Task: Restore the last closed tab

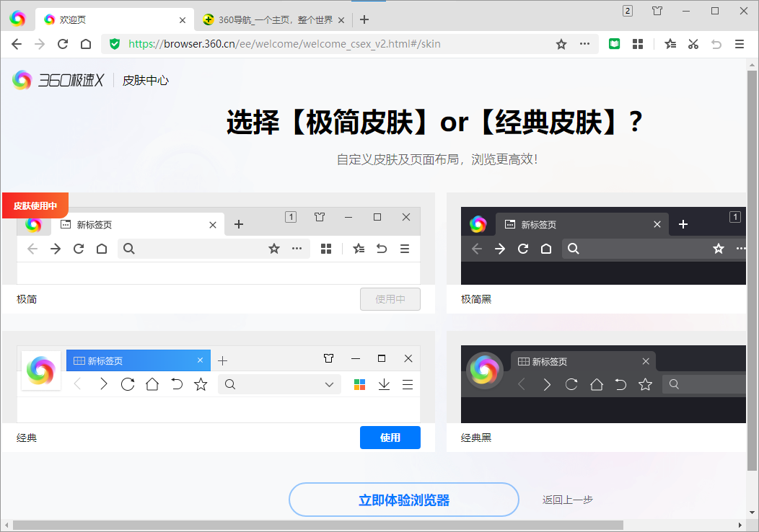Action: click(x=716, y=45)
